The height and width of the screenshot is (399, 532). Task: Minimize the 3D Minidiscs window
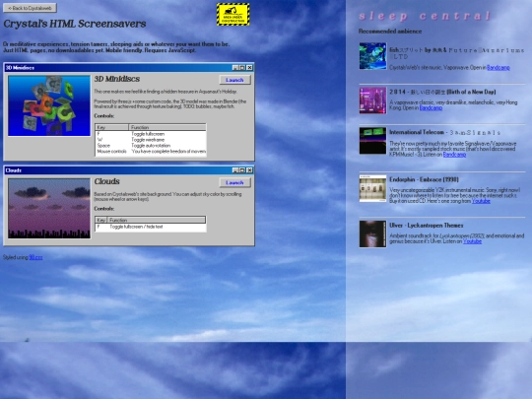pos(235,68)
